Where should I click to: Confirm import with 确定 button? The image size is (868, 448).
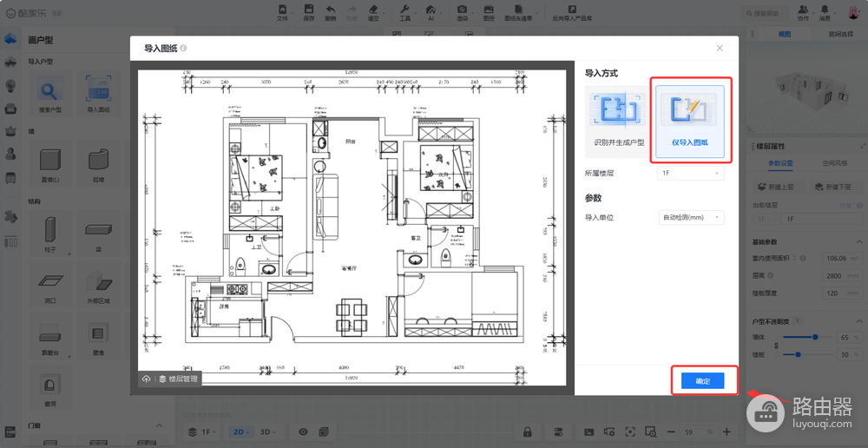702,381
